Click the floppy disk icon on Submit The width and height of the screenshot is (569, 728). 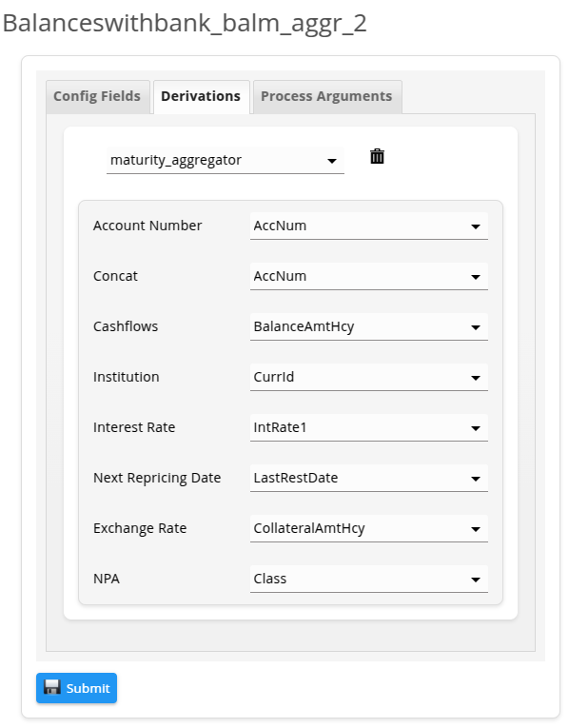(52, 687)
